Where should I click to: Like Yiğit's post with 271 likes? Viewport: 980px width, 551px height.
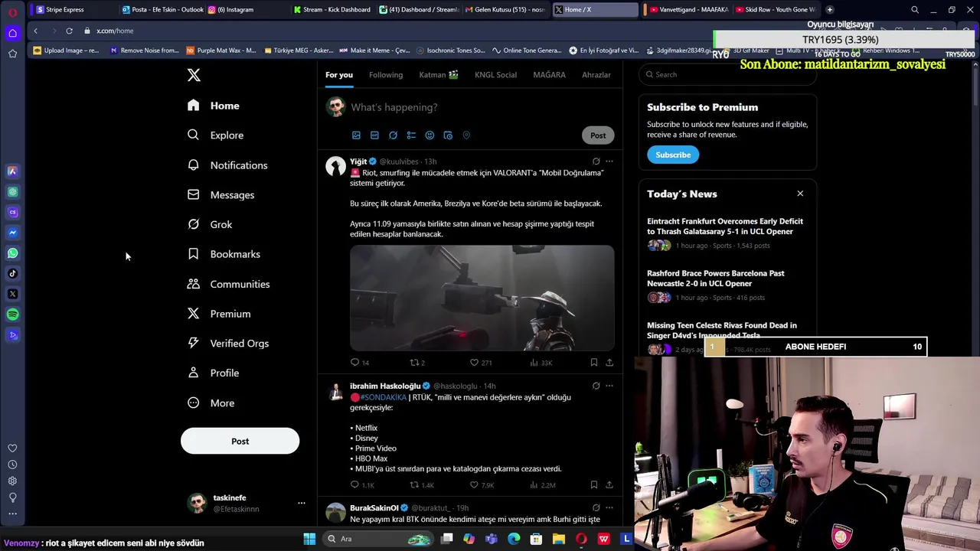(474, 363)
